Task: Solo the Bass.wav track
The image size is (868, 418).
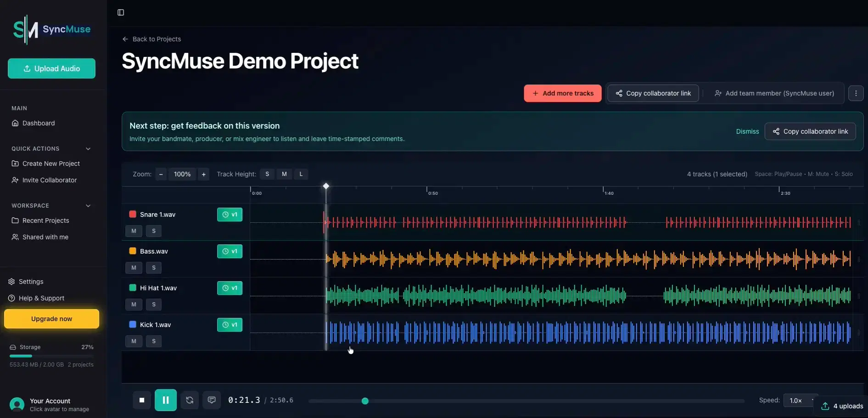Action: pyautogui.click(x=153, y=267)
